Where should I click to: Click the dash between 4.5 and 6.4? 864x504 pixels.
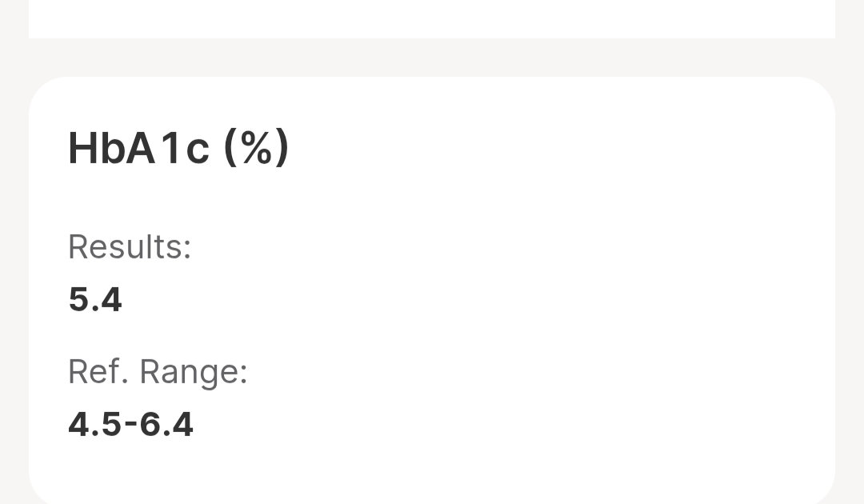[130, 423]
